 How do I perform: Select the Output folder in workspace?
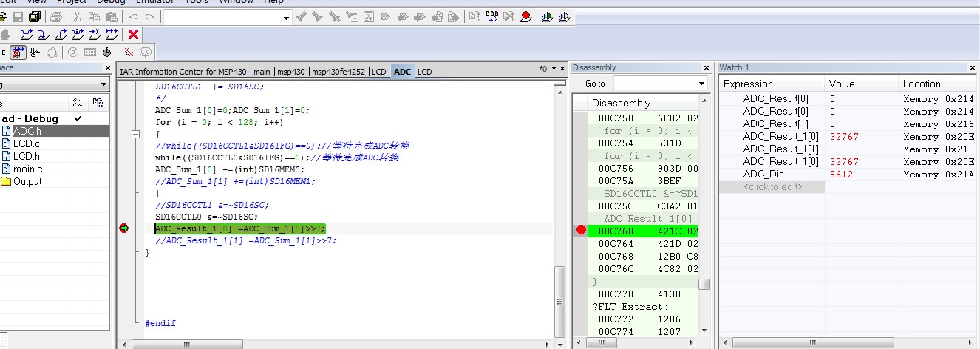[x=27, y=181]
